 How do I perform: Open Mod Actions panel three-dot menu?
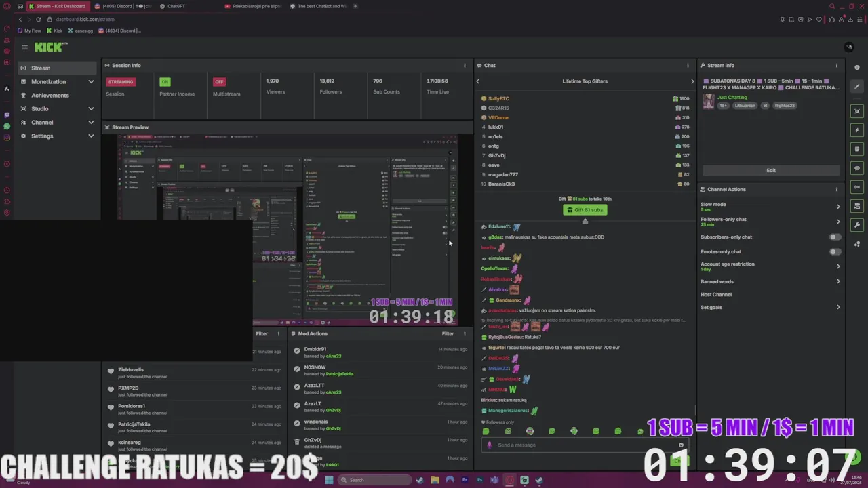tap(465, 334)
